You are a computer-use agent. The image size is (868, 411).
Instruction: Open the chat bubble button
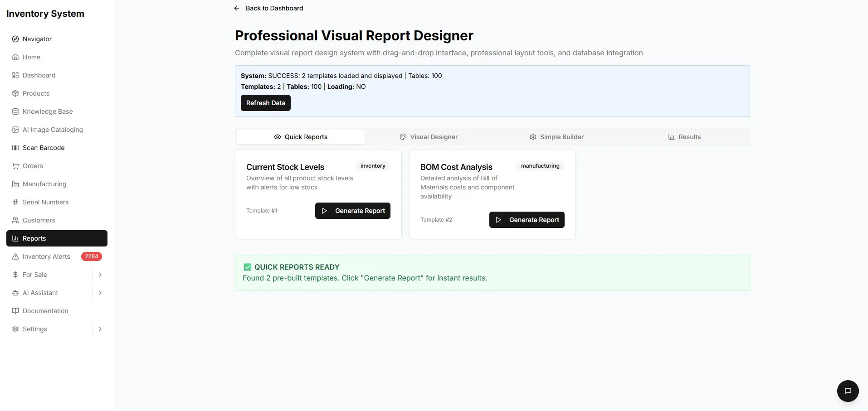(848, 391)
